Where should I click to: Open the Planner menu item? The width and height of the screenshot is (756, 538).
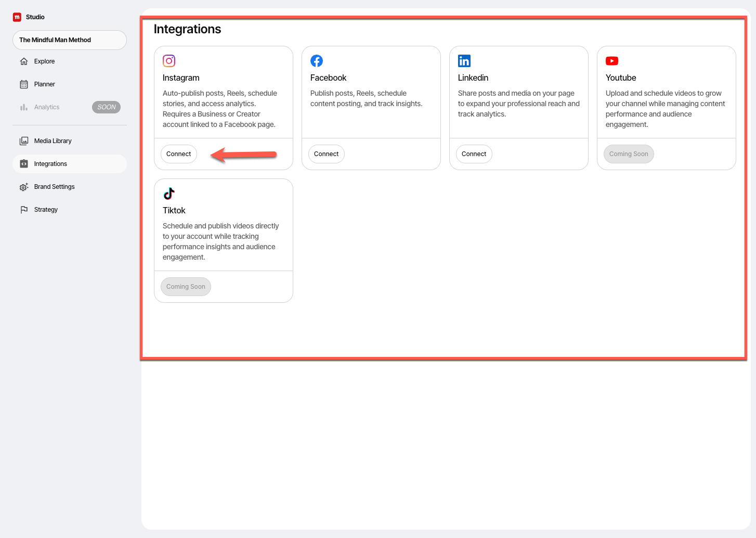(70, 84)
